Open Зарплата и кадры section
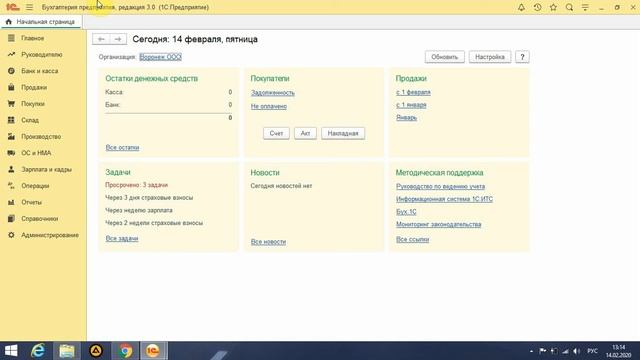The height and width of the screenshot is (360, 640). tap(47, 169)
